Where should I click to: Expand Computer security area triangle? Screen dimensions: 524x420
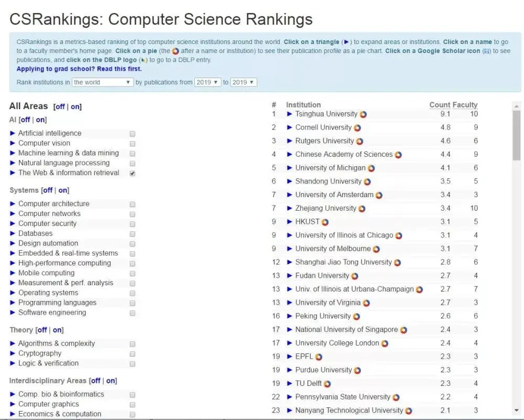[13, 223]
